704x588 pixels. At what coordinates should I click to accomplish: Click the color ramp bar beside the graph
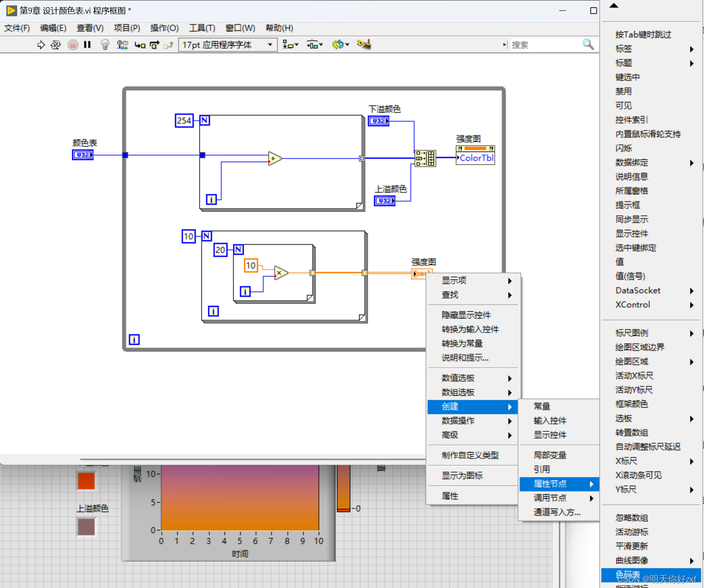(x=343, y=488)
